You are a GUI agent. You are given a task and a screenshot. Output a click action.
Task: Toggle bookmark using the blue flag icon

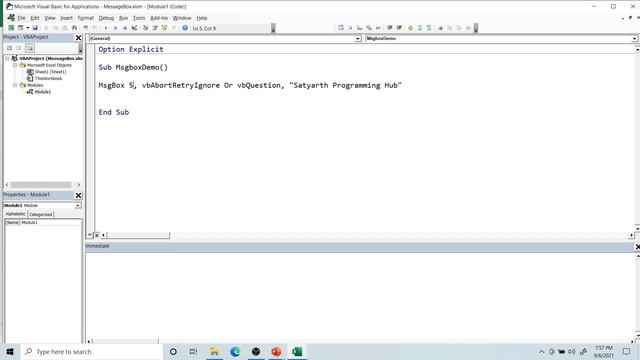point(440,28)
